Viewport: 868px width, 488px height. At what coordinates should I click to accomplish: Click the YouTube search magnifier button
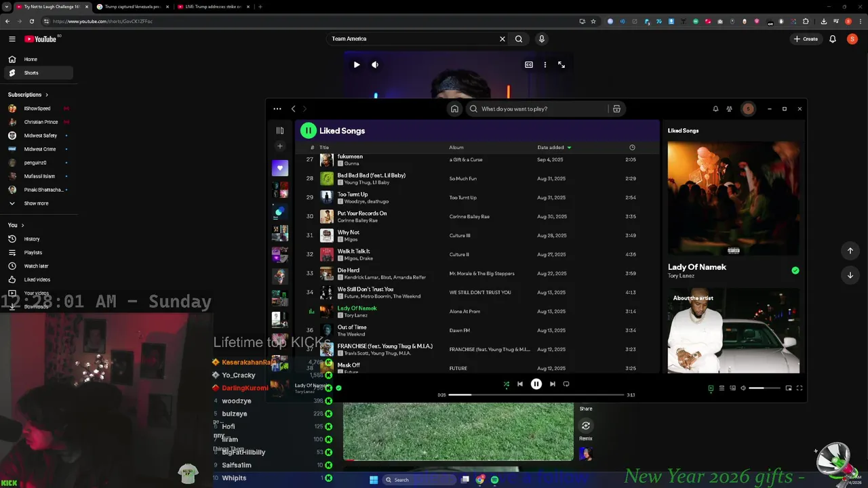click(x=519, y=39)
